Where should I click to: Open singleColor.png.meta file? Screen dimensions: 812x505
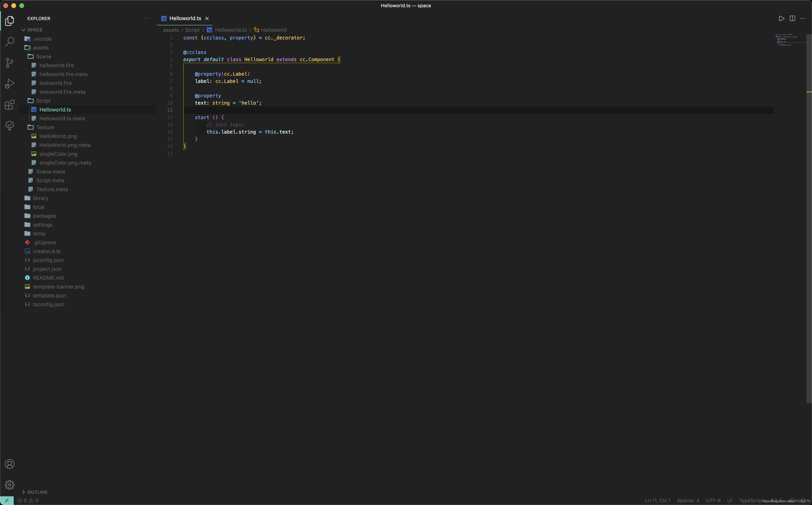pyautogui.click(x=65, y=163)
